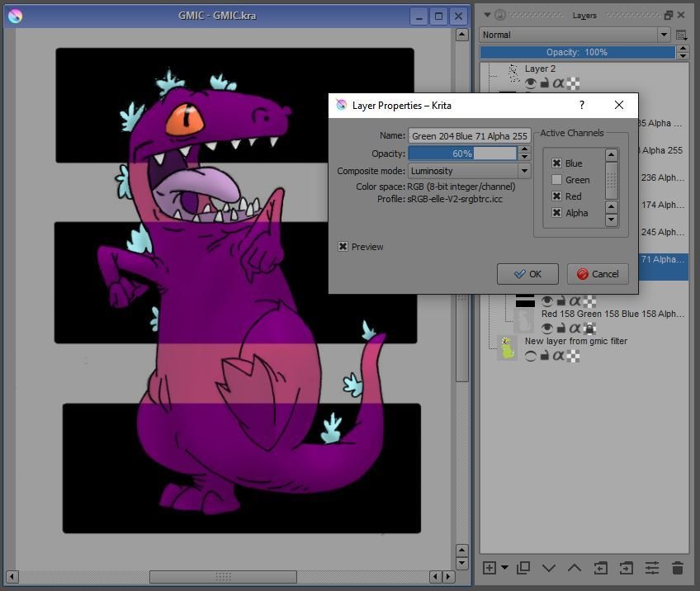Image resolution: width=700 pixels, height=591 pixels.
Task: Lock 'New layer from gmic filter' layer
Action: point(545,356)
